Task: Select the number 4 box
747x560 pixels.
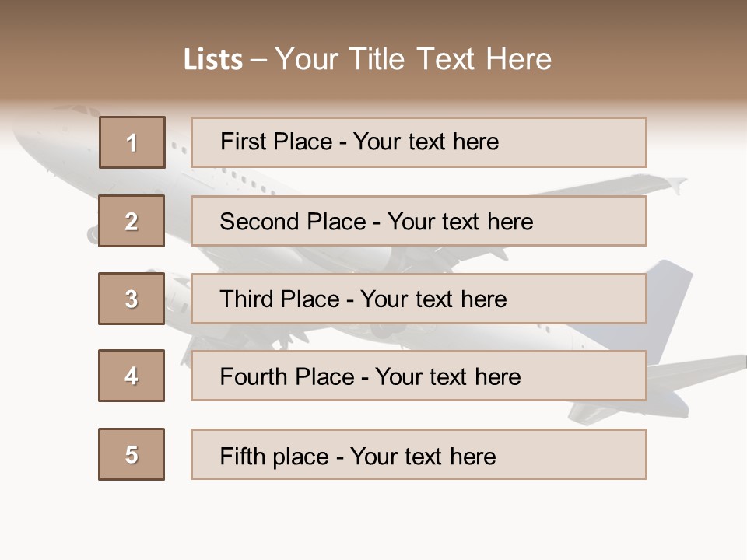Action: 132,376
